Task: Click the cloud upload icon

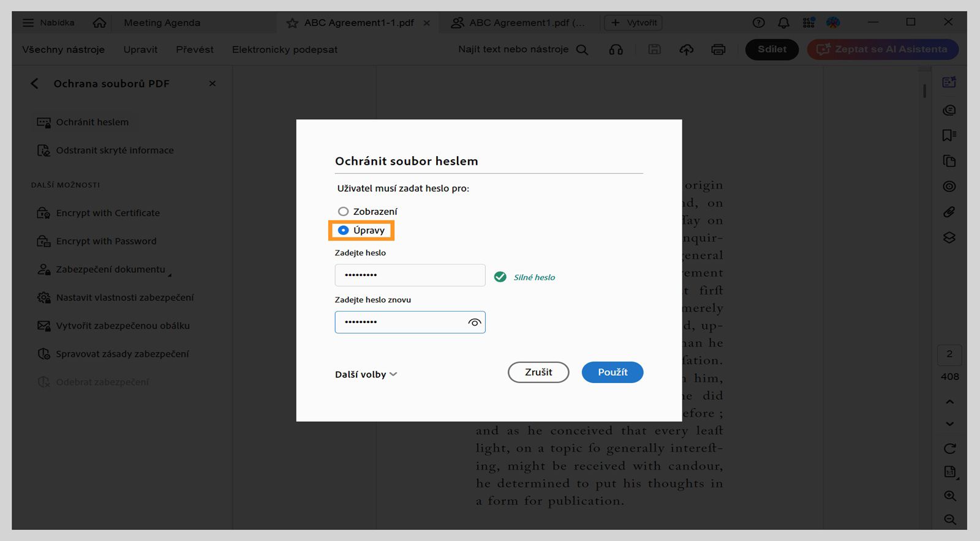Action: [x=687, y=50]
